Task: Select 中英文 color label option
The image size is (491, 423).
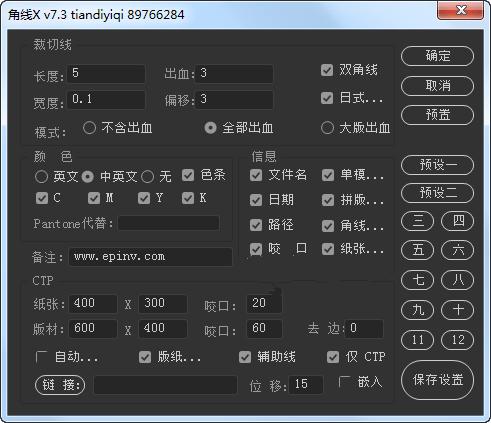Action: coord(88,177)
